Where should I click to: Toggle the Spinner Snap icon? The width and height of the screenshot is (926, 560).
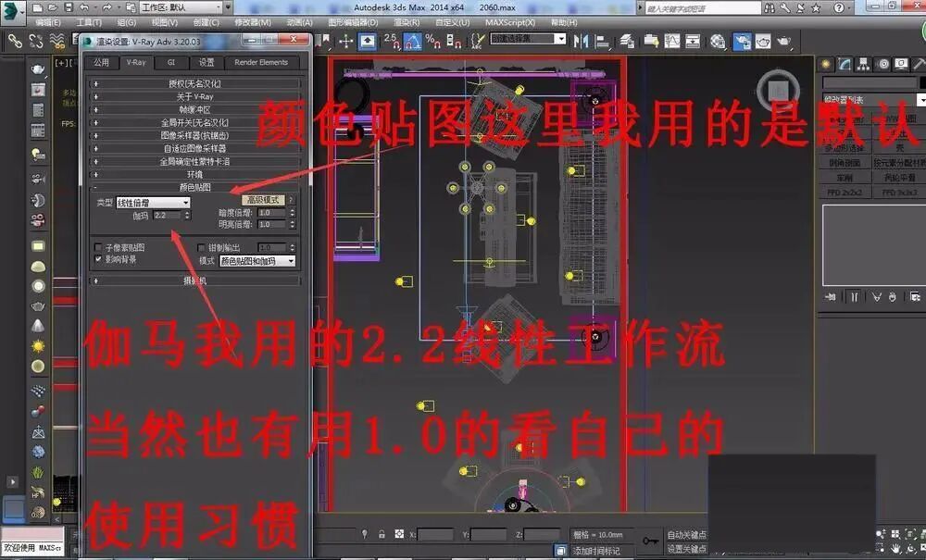454,41
